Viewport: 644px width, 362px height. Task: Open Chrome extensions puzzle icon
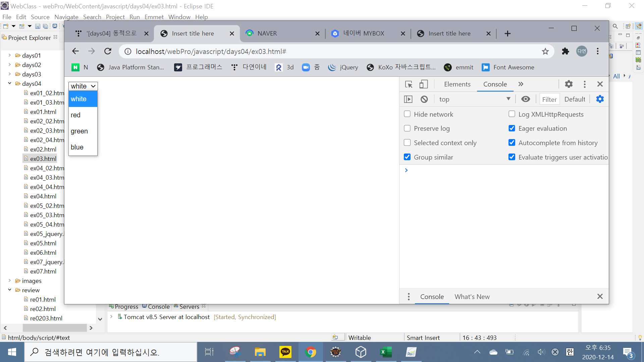(x=566, y=51)
